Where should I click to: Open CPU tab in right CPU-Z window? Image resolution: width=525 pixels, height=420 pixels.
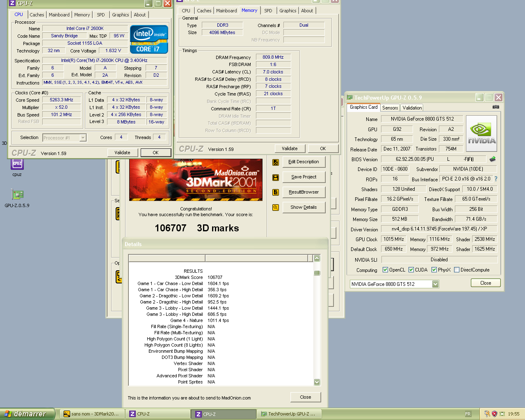tap(186, 11)
